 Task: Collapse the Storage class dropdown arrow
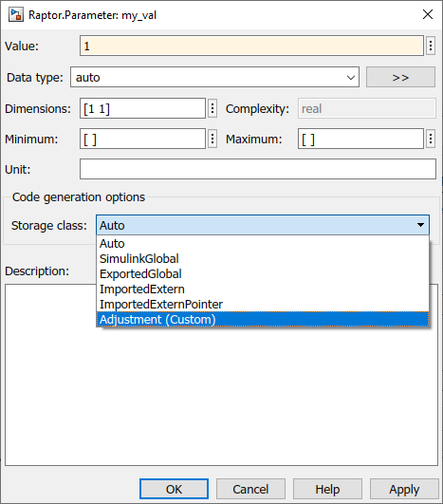click(420, 225)
